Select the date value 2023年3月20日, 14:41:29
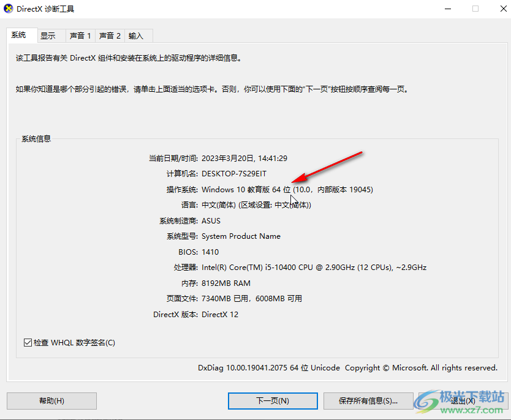 point(244,159)
